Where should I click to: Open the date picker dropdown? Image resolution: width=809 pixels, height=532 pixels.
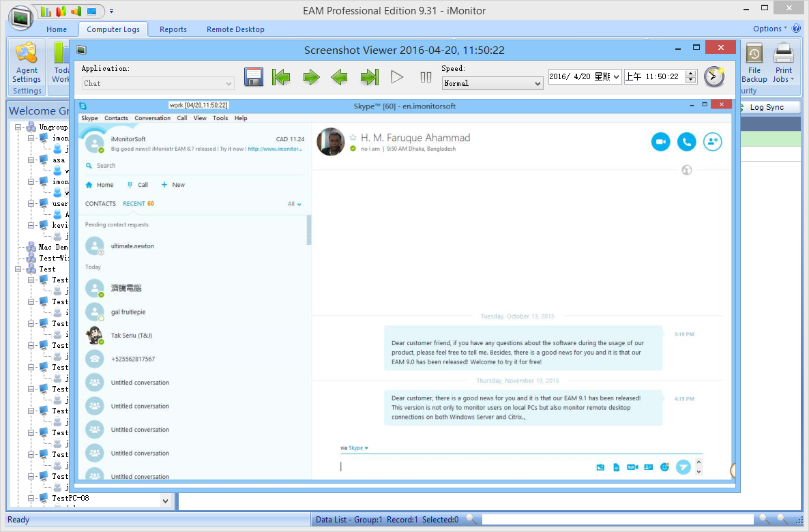(617, 77)
